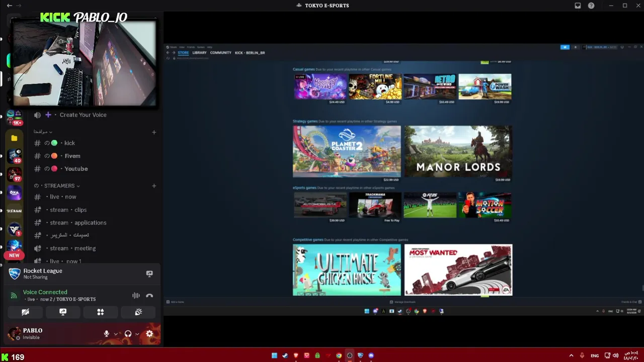Open Discord from the Windows taskbar
The image size is (644, 362).
click(371, 355)
